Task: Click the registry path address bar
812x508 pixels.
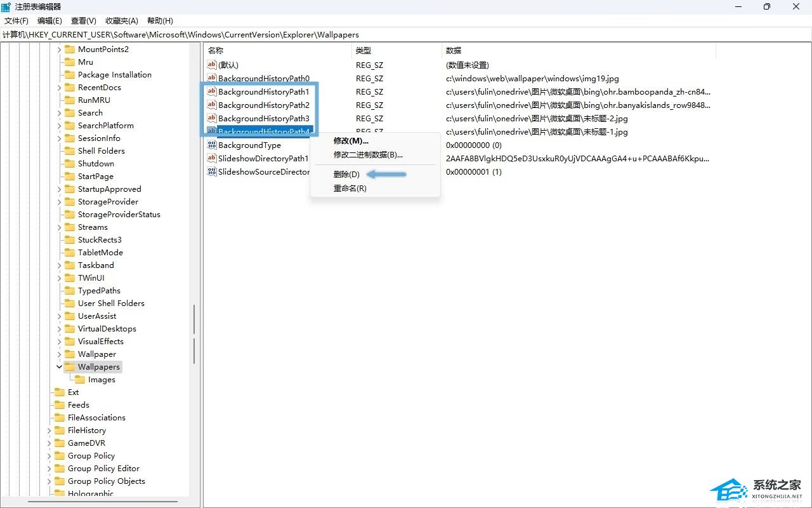Action: pos(406,34)
